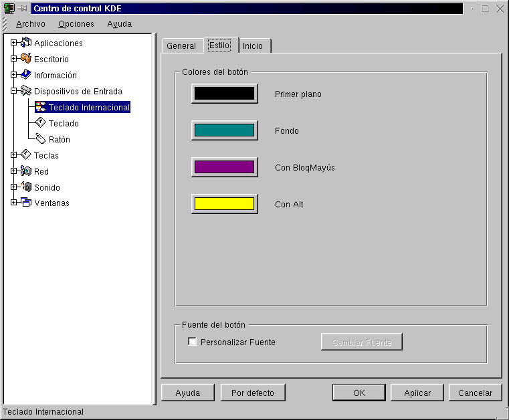Click the Ventanas windows icon
The image size is (509, 420).
pos(26,203)
